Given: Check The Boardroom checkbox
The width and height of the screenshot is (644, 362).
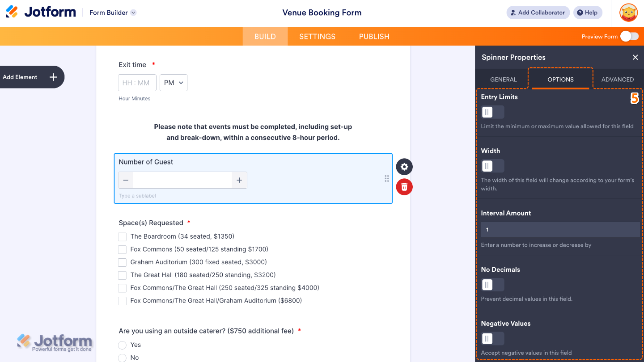Looking at the screenshot, I should pyautogui.click(x=122, y=236).
